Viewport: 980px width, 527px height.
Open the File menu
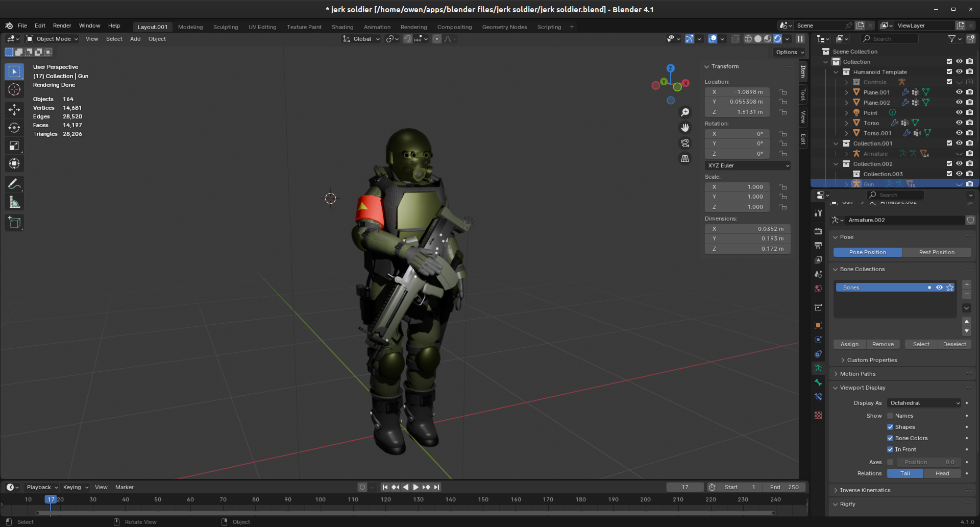[22, 26]
